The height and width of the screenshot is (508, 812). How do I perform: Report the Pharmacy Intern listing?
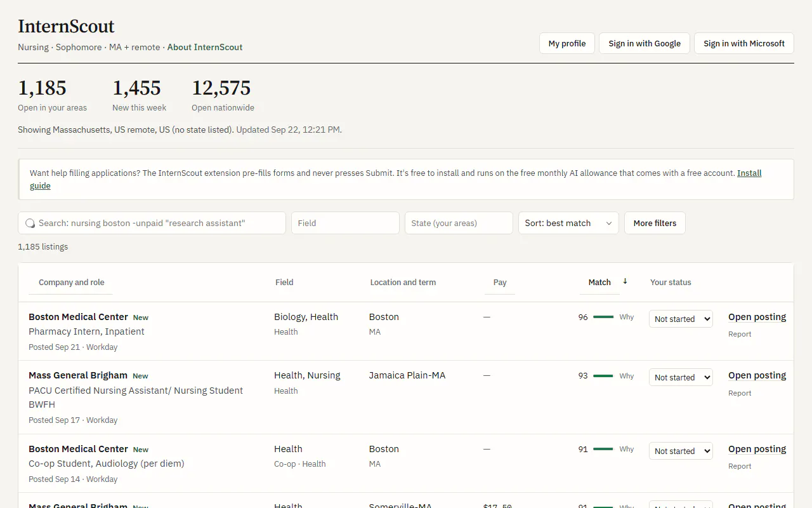pos(740,334)
